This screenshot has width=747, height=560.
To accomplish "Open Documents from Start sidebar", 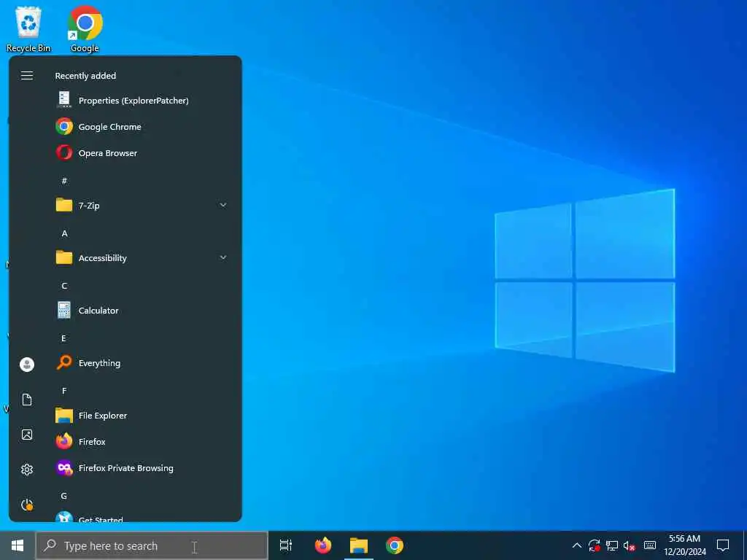I will pos(27,400).
